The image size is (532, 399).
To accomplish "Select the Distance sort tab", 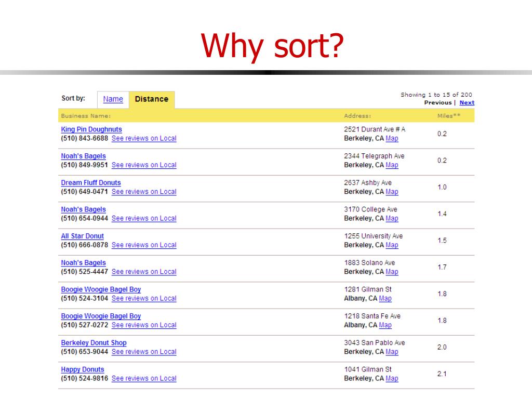I will [152, 99].
